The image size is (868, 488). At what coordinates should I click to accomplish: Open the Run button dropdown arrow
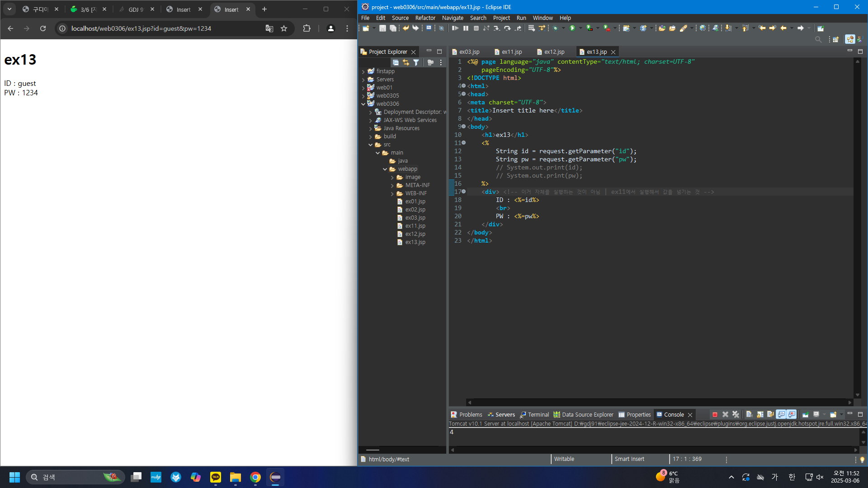coord(580,28)
